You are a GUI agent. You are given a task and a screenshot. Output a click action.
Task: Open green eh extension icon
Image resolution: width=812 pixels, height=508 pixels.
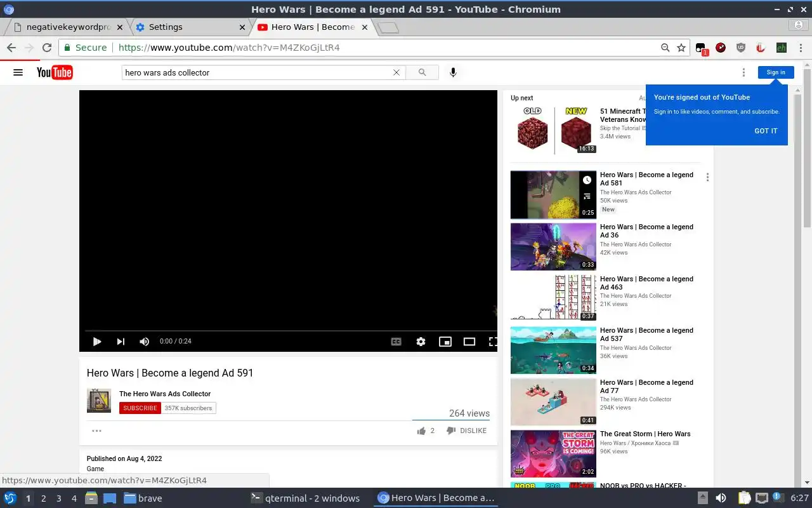pyautogui.click(x=782, y=48)
